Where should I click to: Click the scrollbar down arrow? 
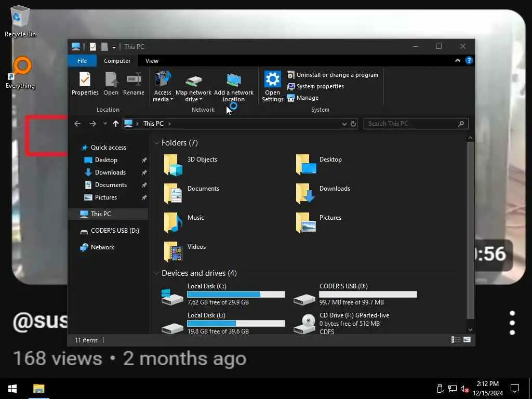(x=470, y=330)
